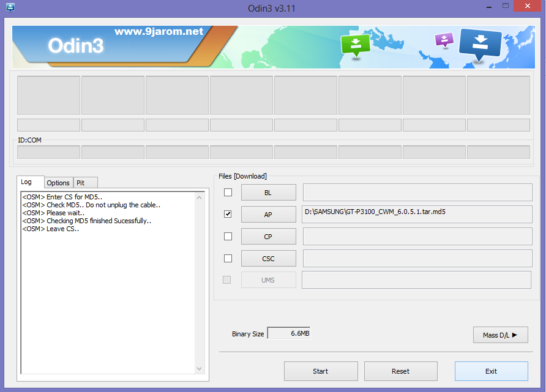
Task: Open the Pit tab
Action: click(x=85, y=183)
